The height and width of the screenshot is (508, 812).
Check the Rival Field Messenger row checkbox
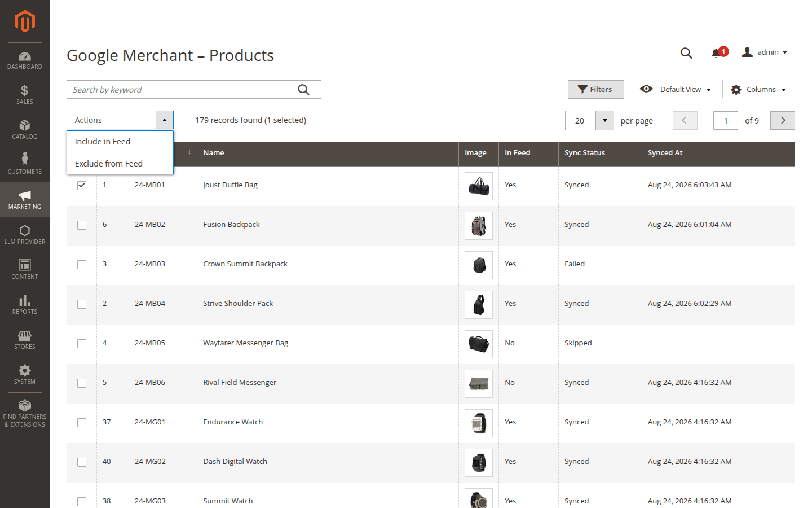click(x=82, y=383)
